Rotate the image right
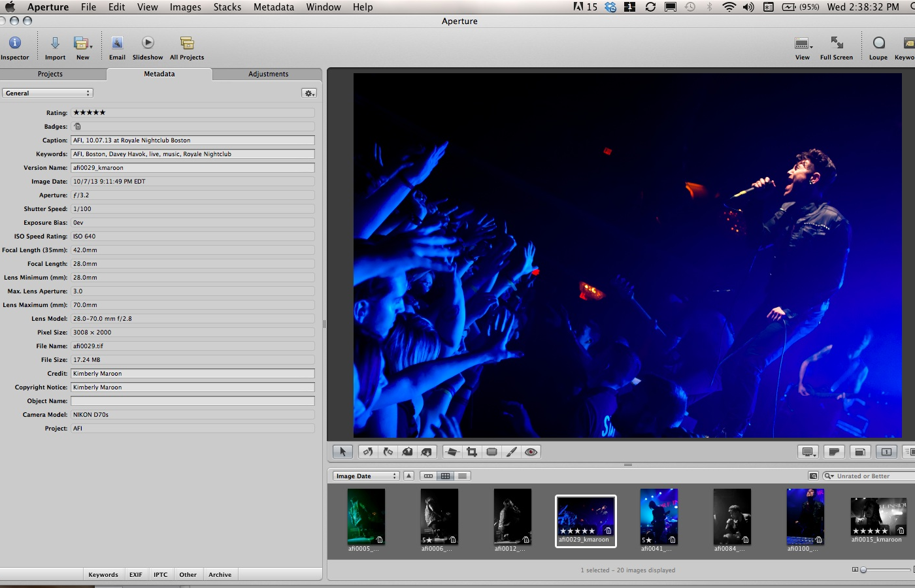The height and width of the screenshot is (588, 915). coord(388,451)
